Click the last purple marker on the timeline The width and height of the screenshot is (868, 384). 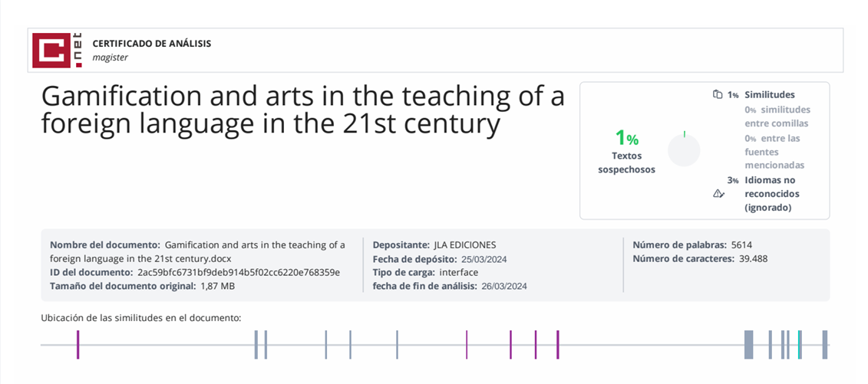(558, 344)
